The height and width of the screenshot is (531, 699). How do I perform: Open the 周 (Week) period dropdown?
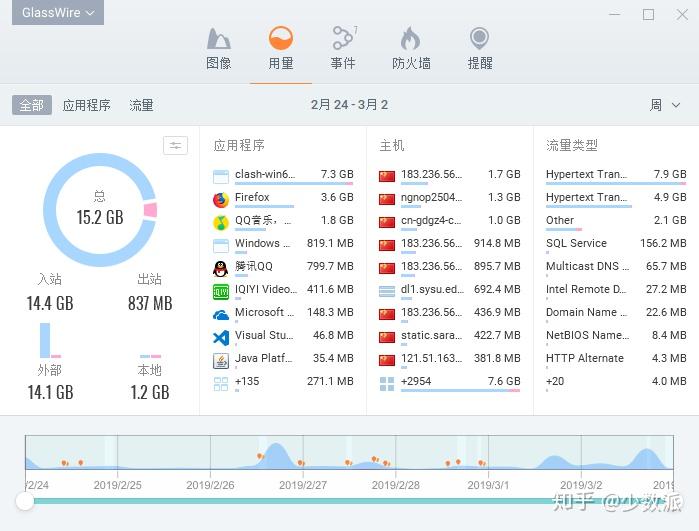(665, 105)
